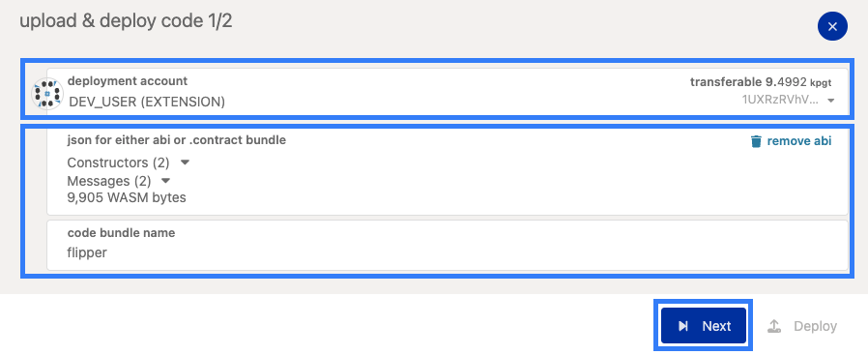This screenshot has height=355, width=868.
Task: Click the greyed-out Deploy button
Action: point(802,326)
